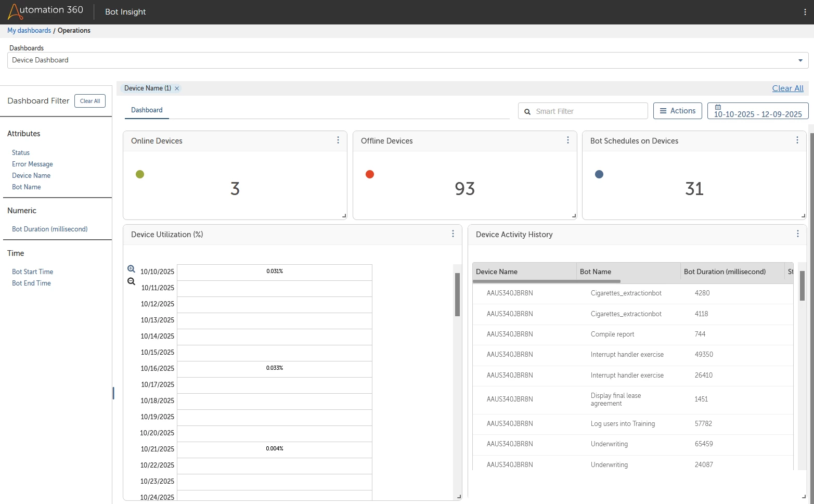This screenshot has height=504, width=814.
Task: Open Device Utilization widget options menu
Action: [x=453, y=234]
